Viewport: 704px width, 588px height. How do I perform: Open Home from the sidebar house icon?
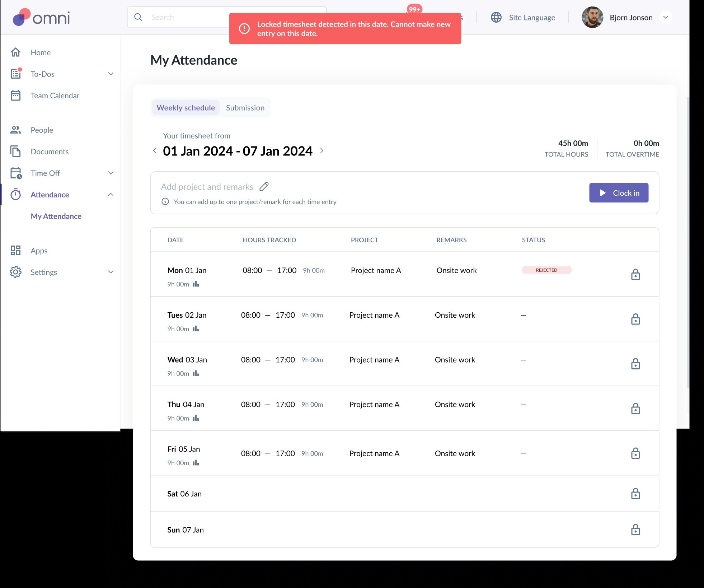click(x=16, y=52)
